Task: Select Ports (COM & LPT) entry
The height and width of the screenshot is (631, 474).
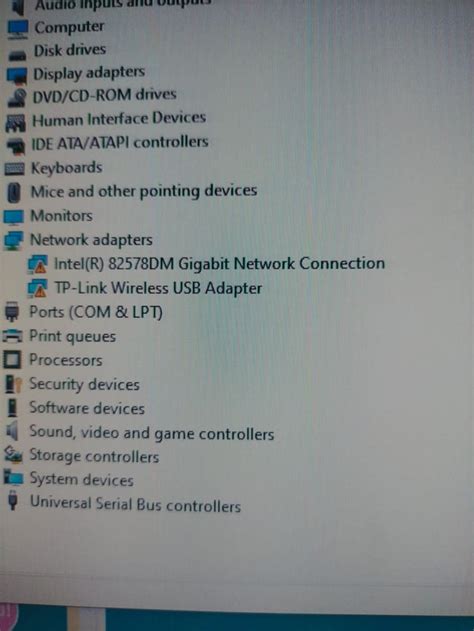Action: pos(96,312)
